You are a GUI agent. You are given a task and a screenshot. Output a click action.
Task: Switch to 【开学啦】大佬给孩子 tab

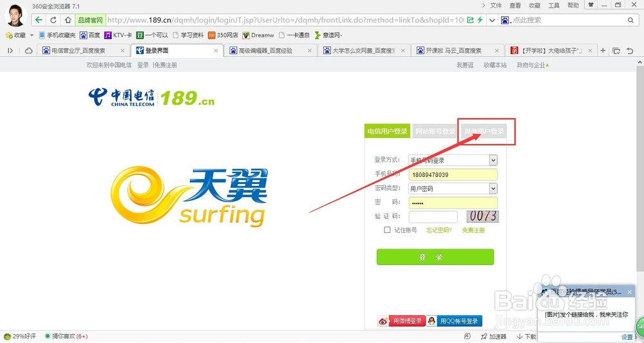pyautogui.click(x=551, y=50)
